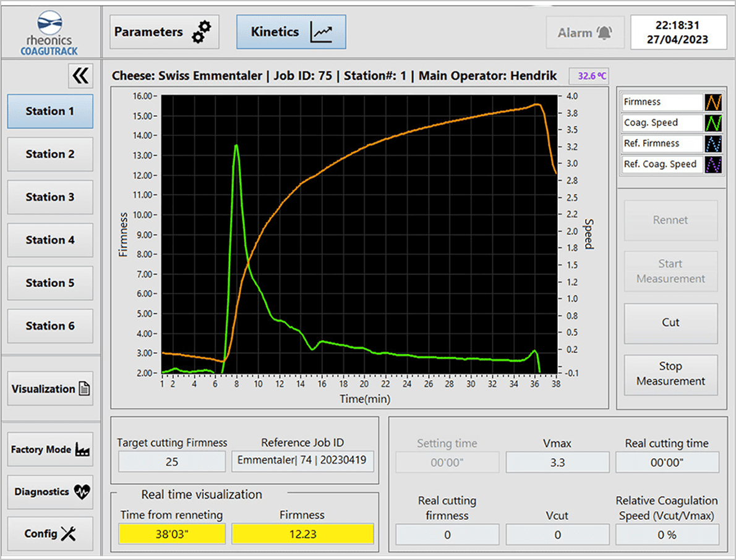Open Diagnostics heart monitor
This screenshot has width=736, height=560.
[50, 492]
